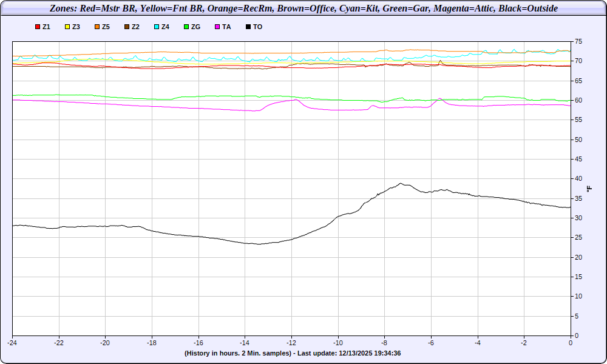The height and width of the screenshot is (364, 607).
Task: Click the black TO legend swatch
Action: click(248, 27)
